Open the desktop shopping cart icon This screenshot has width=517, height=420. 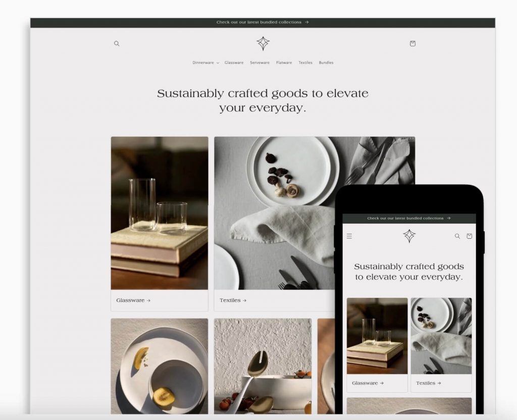412,43
